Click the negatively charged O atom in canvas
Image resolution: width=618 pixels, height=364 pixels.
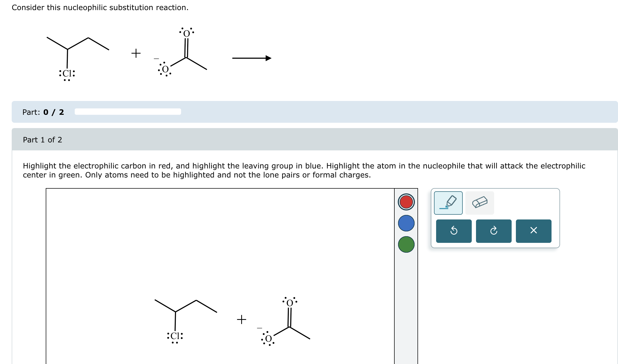pyautogui.click(x=269, y=338)
